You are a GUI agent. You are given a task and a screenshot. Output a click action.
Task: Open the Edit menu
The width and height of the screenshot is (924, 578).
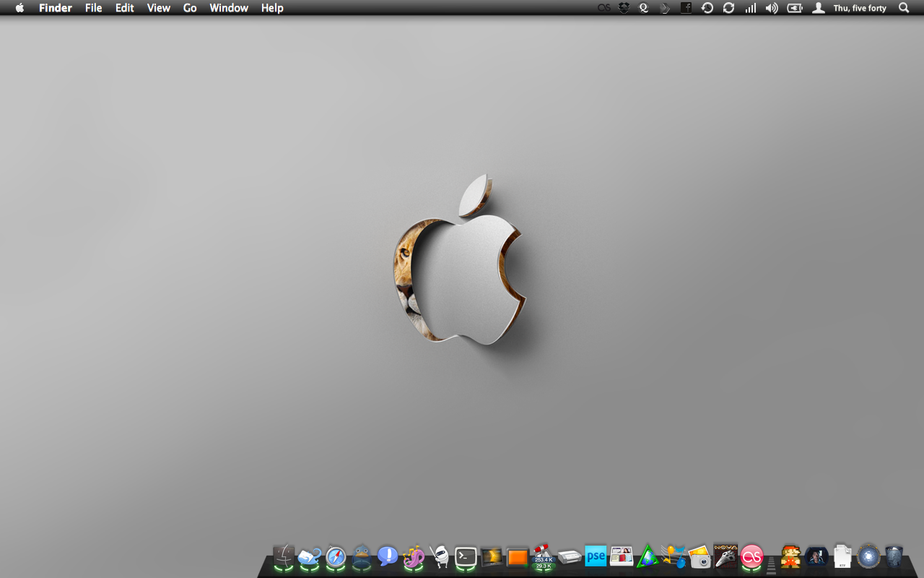pos(125,8)
